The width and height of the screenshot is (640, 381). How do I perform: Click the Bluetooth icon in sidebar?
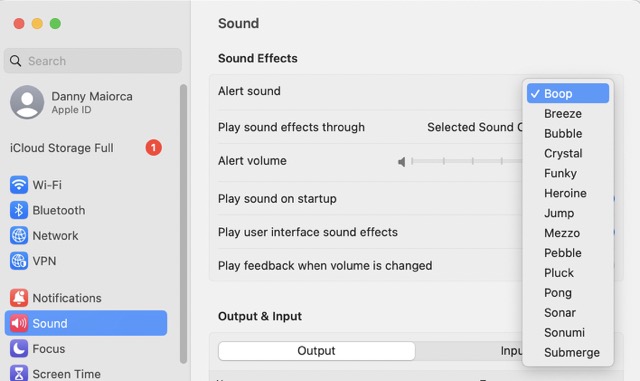19,210
